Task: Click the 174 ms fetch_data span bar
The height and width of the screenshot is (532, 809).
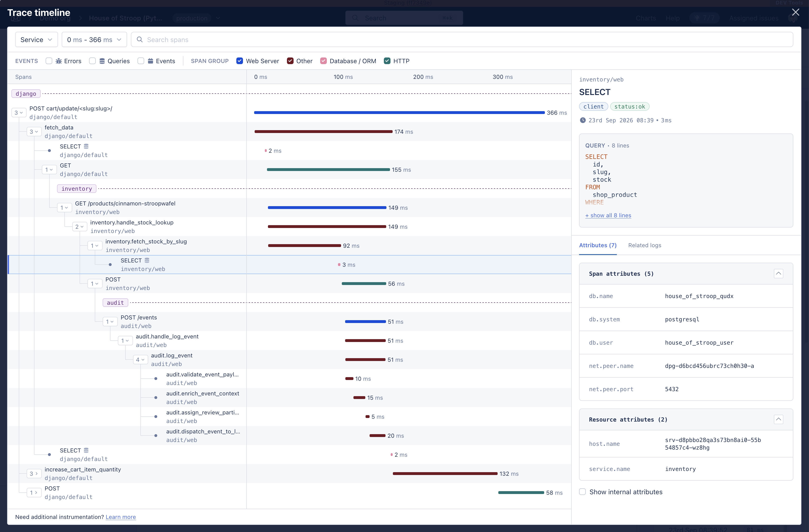Action: click(323, 132)
